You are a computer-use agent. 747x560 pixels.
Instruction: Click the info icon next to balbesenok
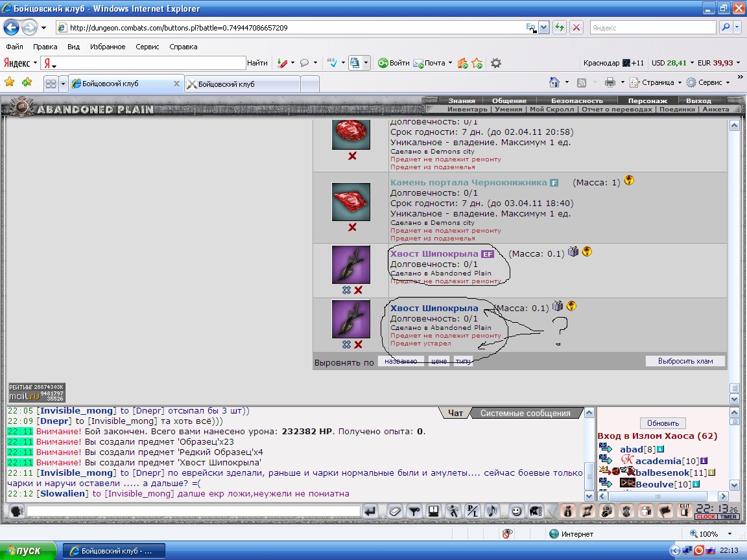coord(711,472)
